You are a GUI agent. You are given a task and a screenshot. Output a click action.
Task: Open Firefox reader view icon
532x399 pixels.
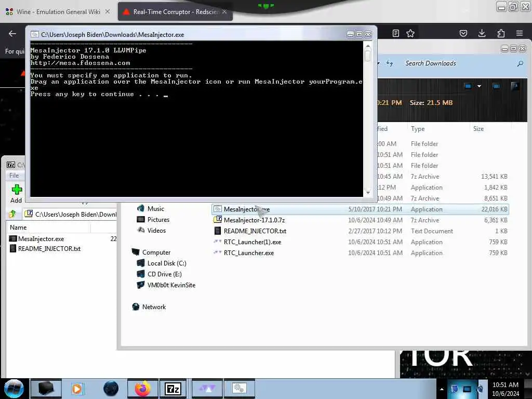coord(395,33)
